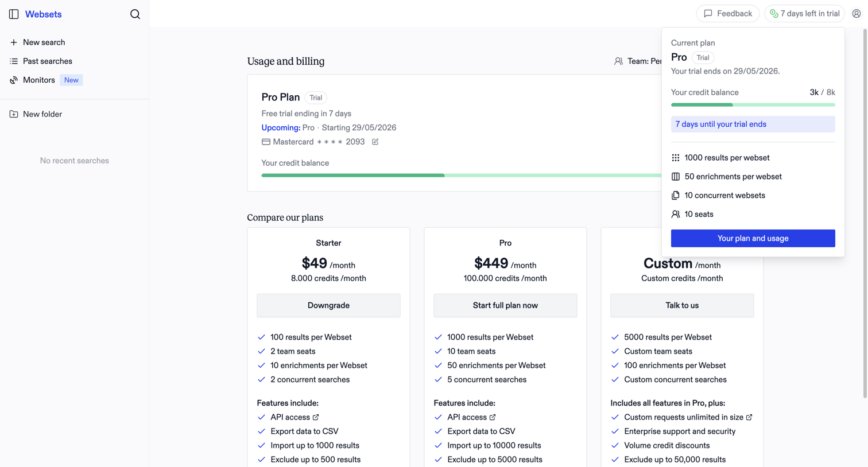Click Talk to us for Custom plan
Viewport: 868px width, 467px height.
pos(682,306)
